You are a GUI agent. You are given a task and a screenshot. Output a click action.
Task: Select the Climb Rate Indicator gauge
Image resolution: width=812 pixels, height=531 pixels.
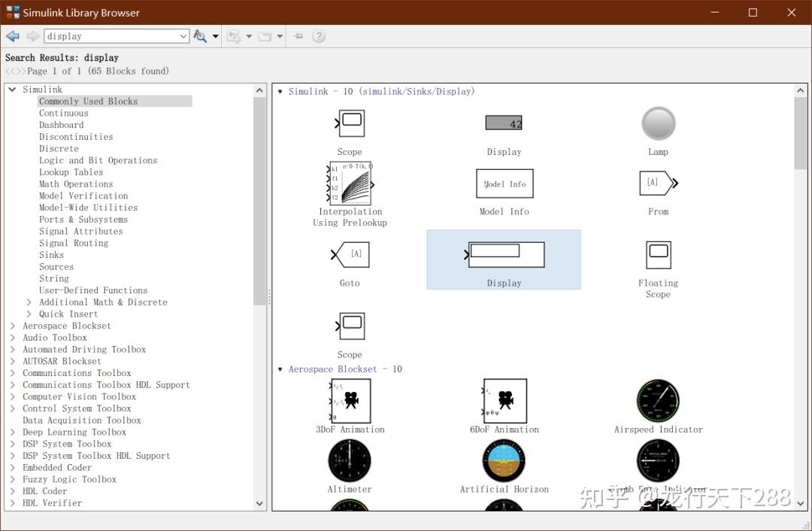point(658,460)
